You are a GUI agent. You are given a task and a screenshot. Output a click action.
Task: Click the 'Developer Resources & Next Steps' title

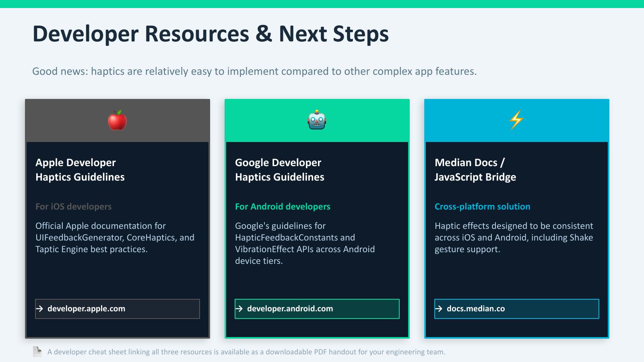[x=211, y=34]
